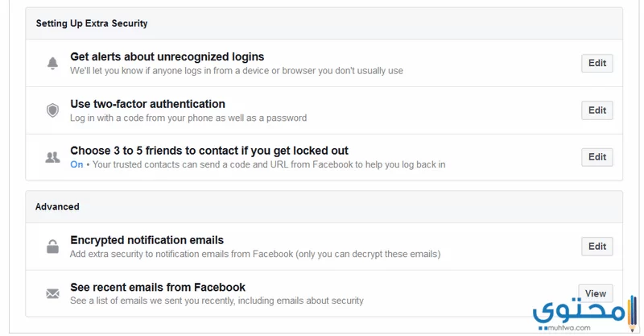Click the envelope icon for recent emails
This screenshot has width=644, height=336.
tap(52, 293)
